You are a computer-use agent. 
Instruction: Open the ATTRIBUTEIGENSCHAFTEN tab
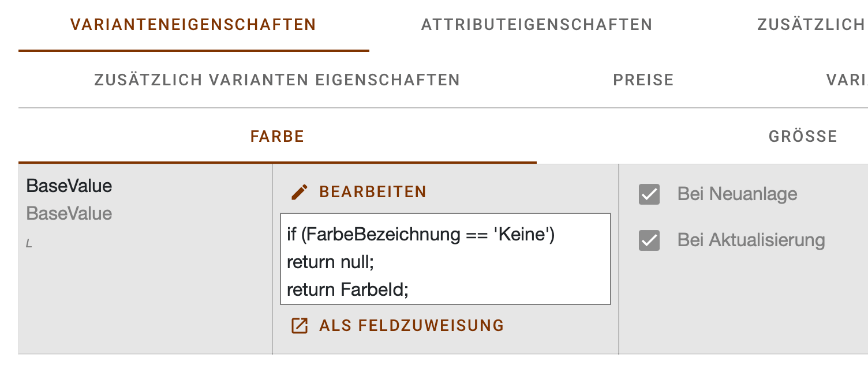tap(537, 25)
